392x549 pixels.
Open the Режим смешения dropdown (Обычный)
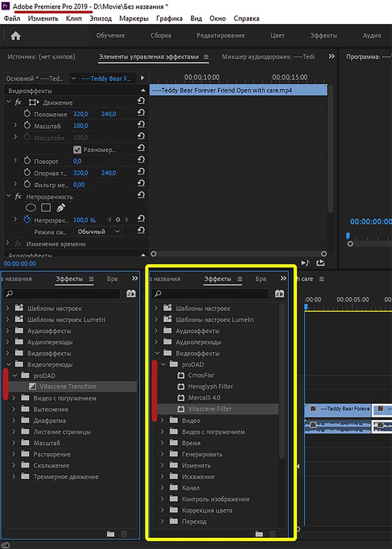click(97, 231)
